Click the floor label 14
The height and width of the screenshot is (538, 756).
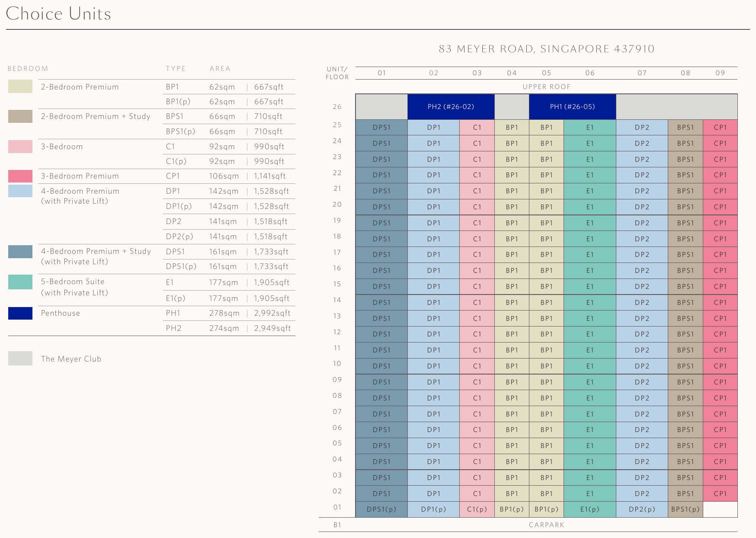tap(337, 300)
